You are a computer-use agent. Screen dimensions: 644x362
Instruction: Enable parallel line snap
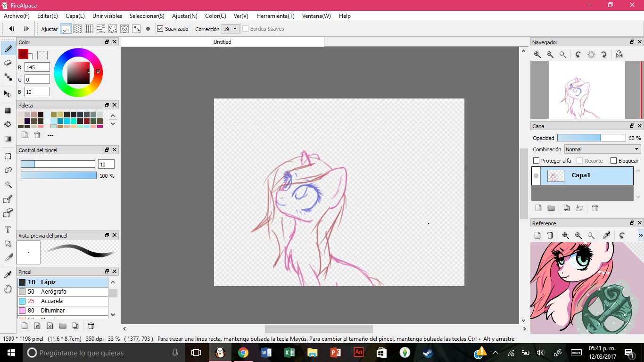click(77, 29)
